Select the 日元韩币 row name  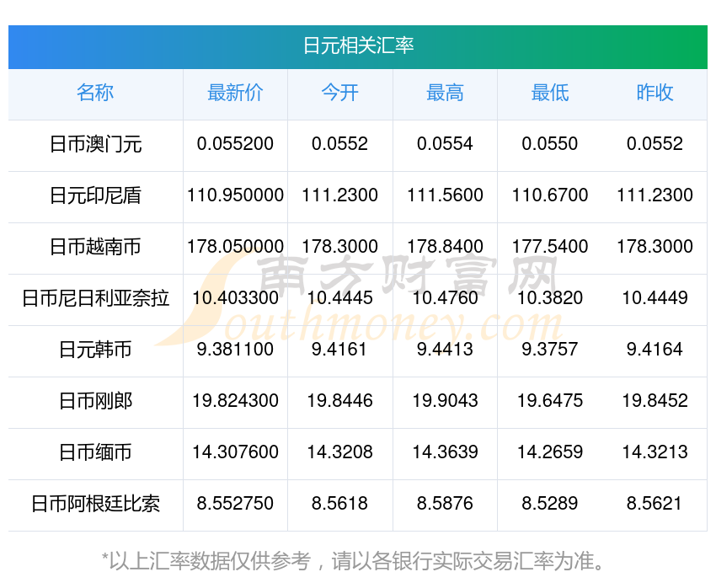click(x=95, y=350)
